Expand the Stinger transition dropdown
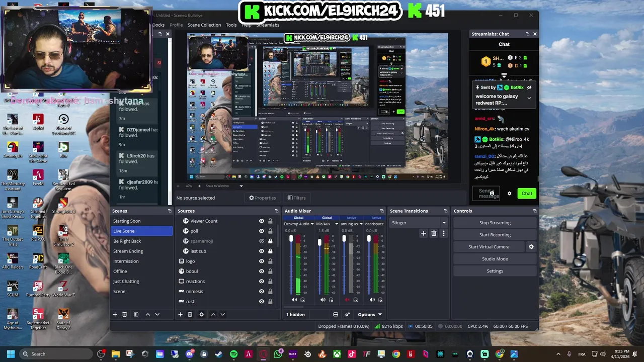The image size is (644, 362). click(444, 223)
